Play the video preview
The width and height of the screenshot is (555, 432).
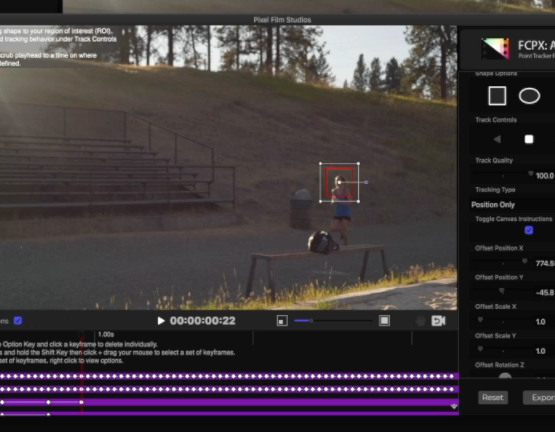click(x=161, y=321)
